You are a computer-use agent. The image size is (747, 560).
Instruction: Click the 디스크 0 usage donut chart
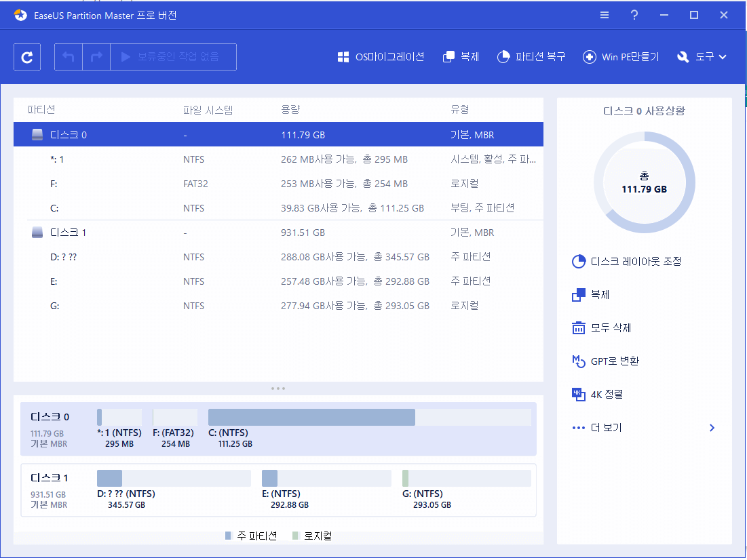(644, 182)
